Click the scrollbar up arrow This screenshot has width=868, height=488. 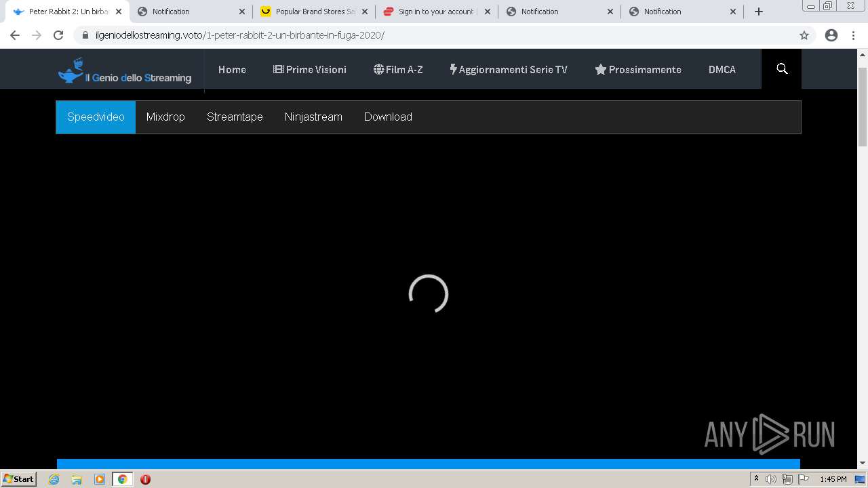(863, 54)
